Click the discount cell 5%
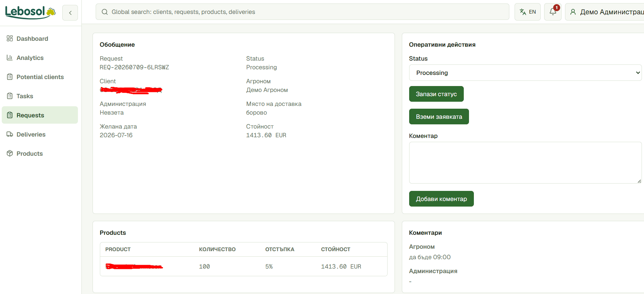644x294 pixels. click(x=269, y=266)
